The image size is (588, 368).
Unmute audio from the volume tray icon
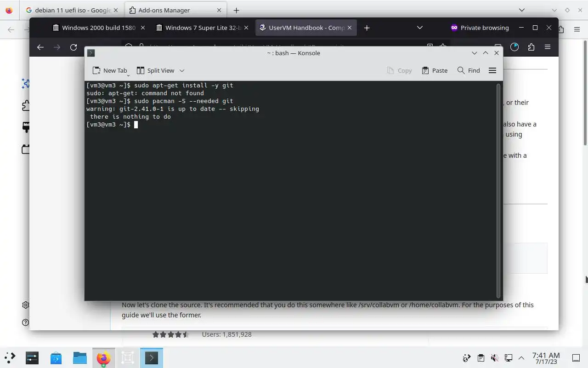494,358
